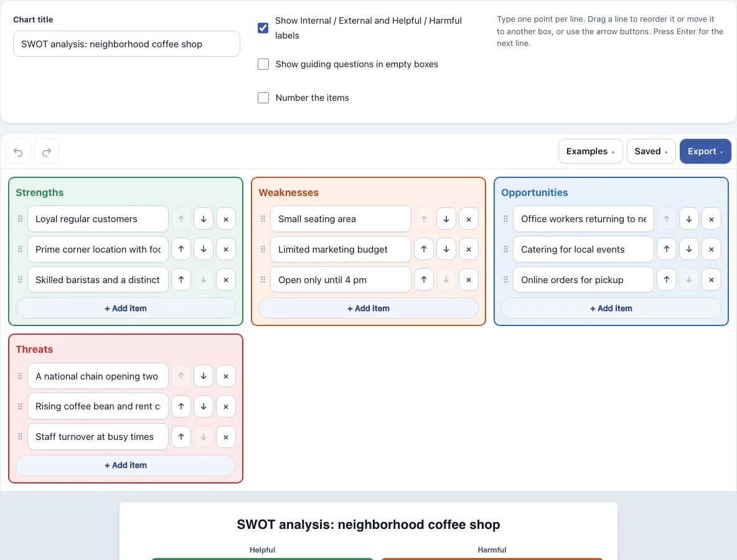Move 'Online orders for pickup' up
The height and width of the screenshot is (560, 737).
pos(667,279)
